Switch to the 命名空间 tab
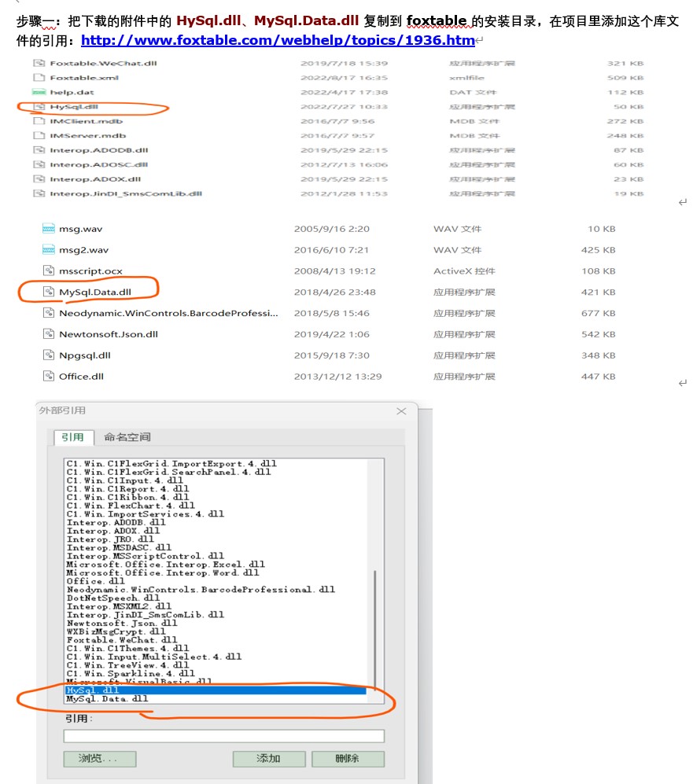The image size is (693, 784). click(x=127, y=437)
